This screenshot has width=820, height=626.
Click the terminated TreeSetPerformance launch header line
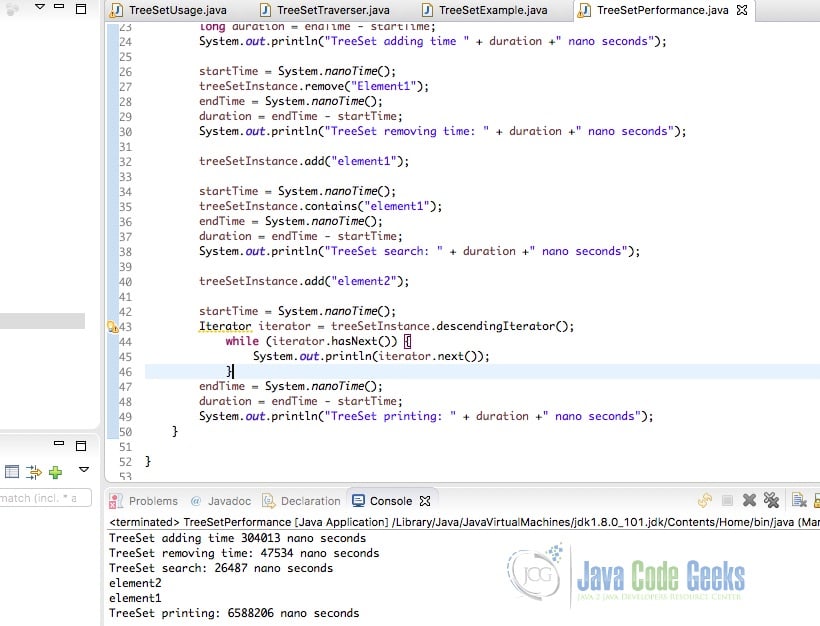point(464,522)
